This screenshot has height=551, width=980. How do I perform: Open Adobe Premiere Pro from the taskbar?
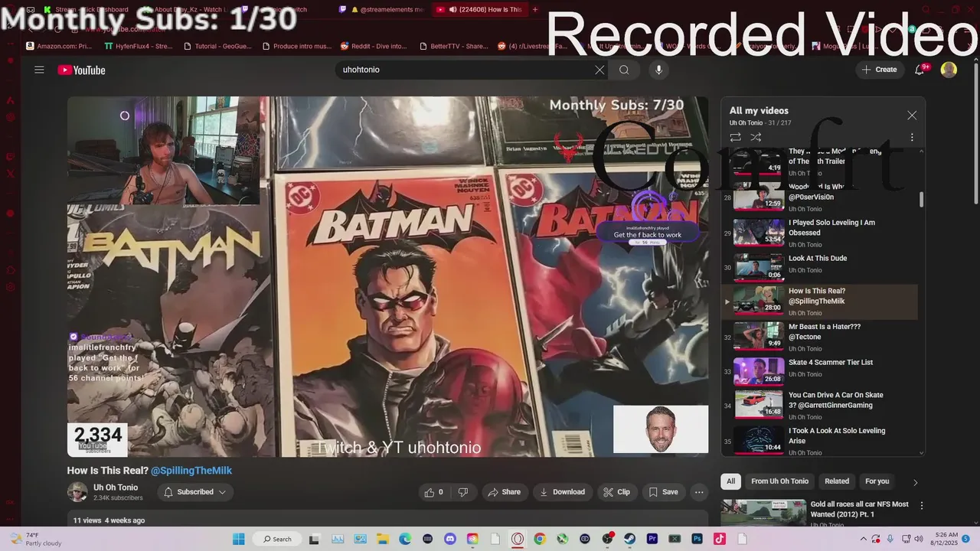(x=652, y=539)
